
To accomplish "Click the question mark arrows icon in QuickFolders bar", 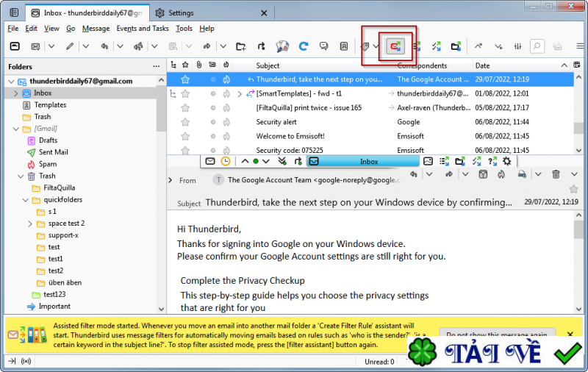I will click(492, 161).
